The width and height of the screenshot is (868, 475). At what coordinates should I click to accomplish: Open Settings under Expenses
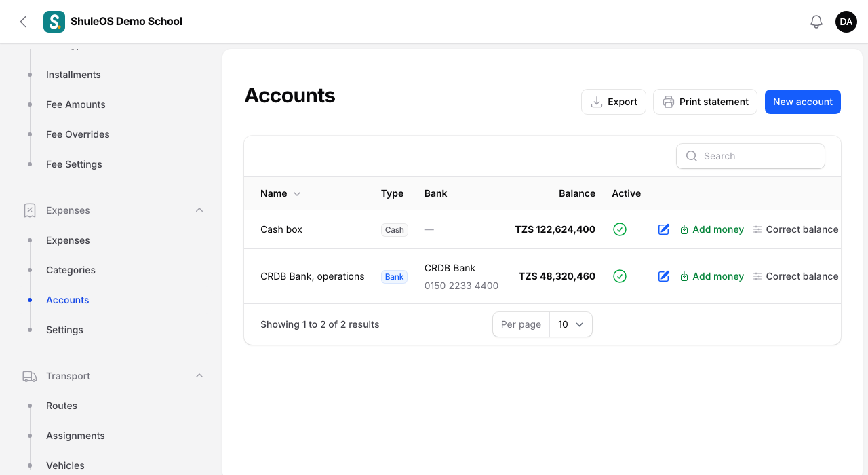[x=64, y=330]
